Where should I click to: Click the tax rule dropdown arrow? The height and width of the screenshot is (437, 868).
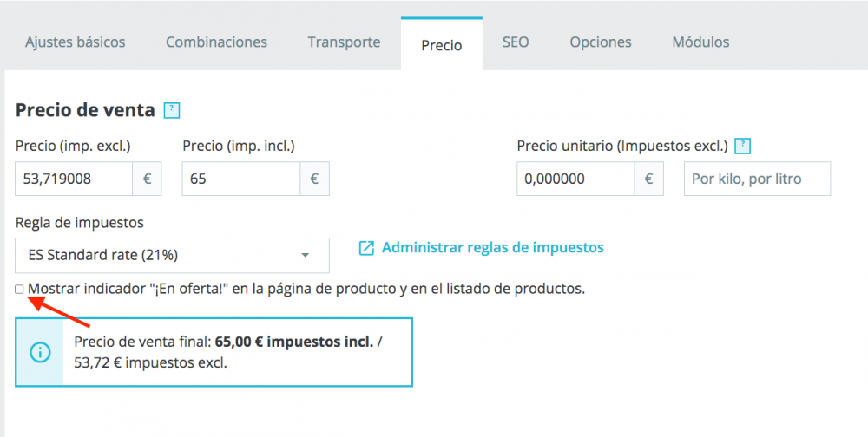(x=305, y=256)
